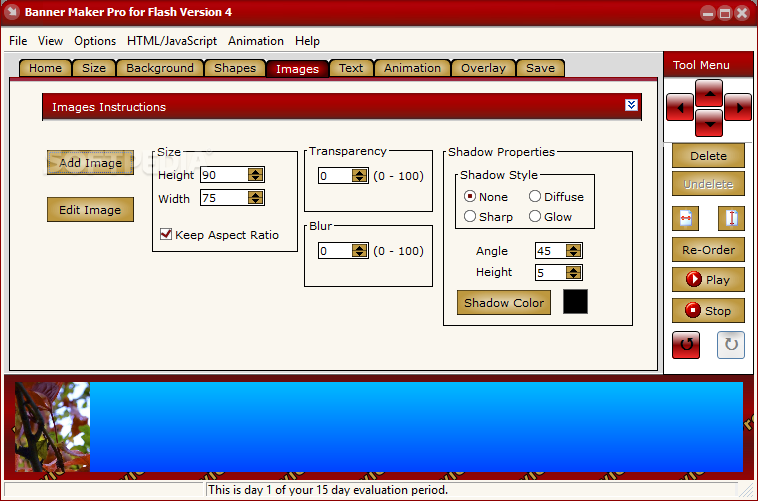The image size is (758, 501).
Task: Click the app logo in title bar
Action: click(x=12, y=12)
